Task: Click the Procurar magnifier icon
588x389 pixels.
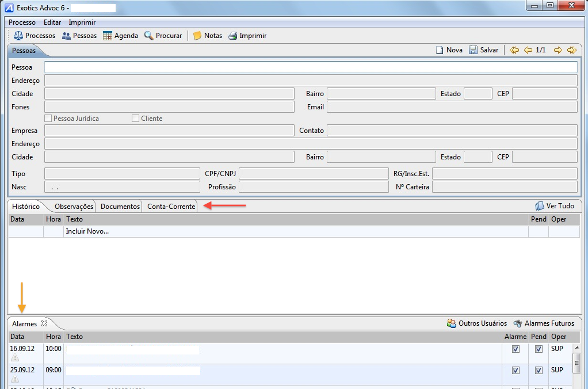Action: (x=149, y=36)
